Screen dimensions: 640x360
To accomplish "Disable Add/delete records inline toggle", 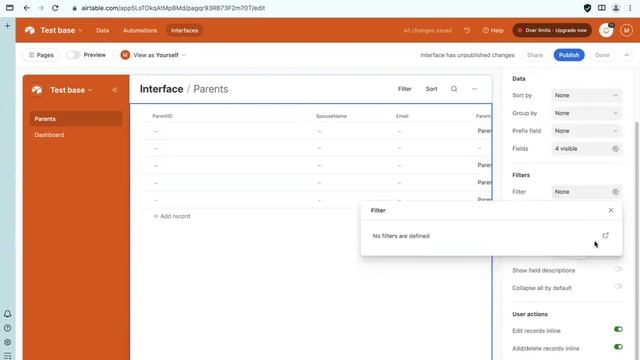I will click(x=618, y=347).
